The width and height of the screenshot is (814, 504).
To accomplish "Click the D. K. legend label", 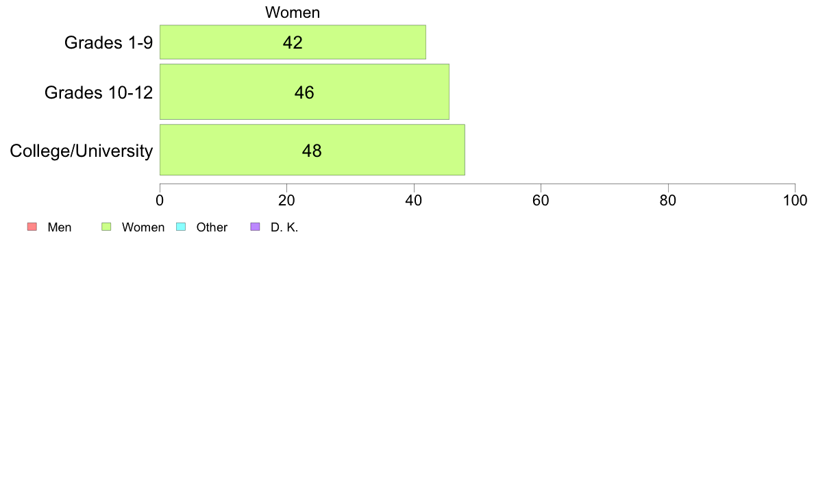I will 284,227.
